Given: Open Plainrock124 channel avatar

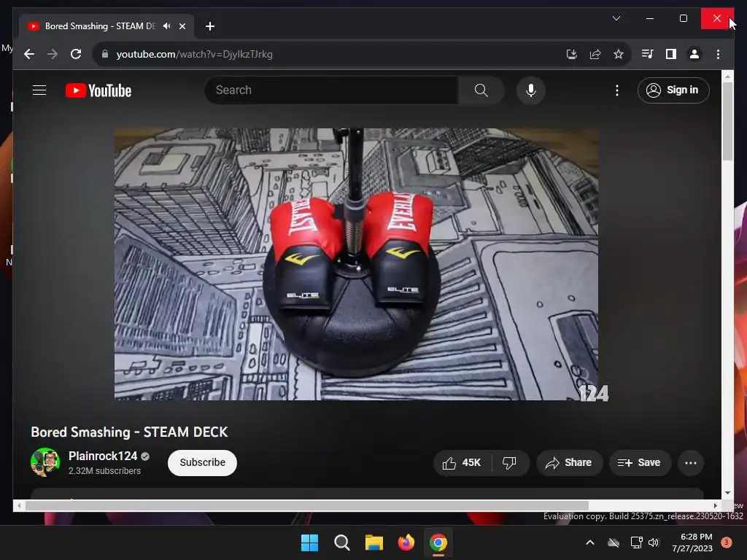Looking at the screenshot, I should pyautogui.click(x=45, y=462).
